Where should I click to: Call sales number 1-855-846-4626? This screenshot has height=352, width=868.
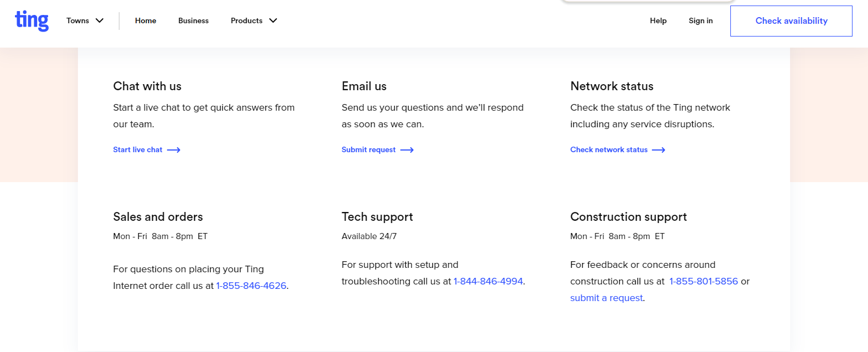[x=251, y=286]
